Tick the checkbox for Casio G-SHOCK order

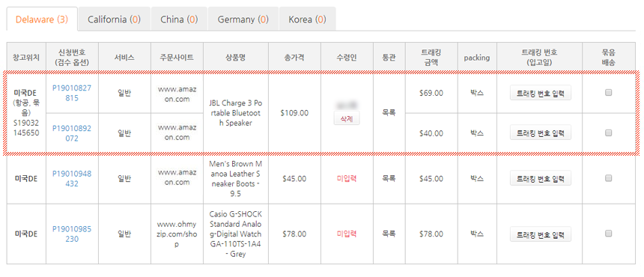point(608,233)
